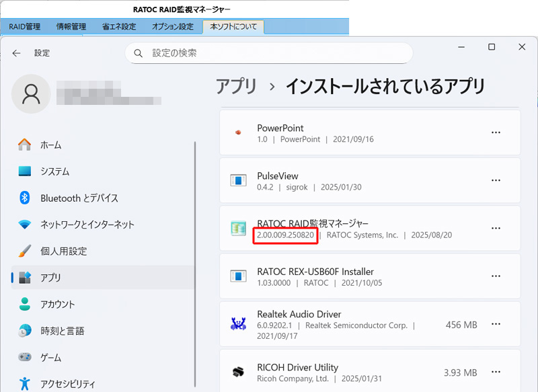Select アプリ in the sidebar
The width and height of the screenshot is (538, 392).
pos(103,278)
